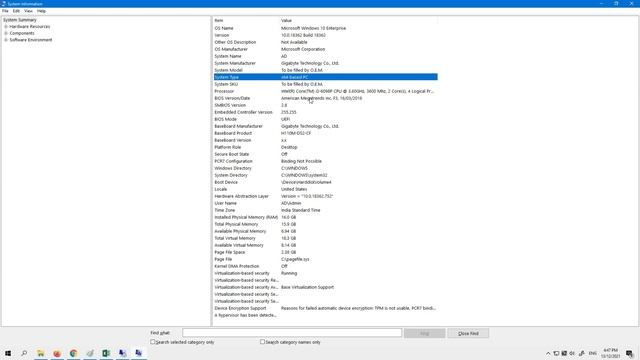This screenshot has height=360, width=640.
Task: Open the Edit menu
Action: [16, 11]
